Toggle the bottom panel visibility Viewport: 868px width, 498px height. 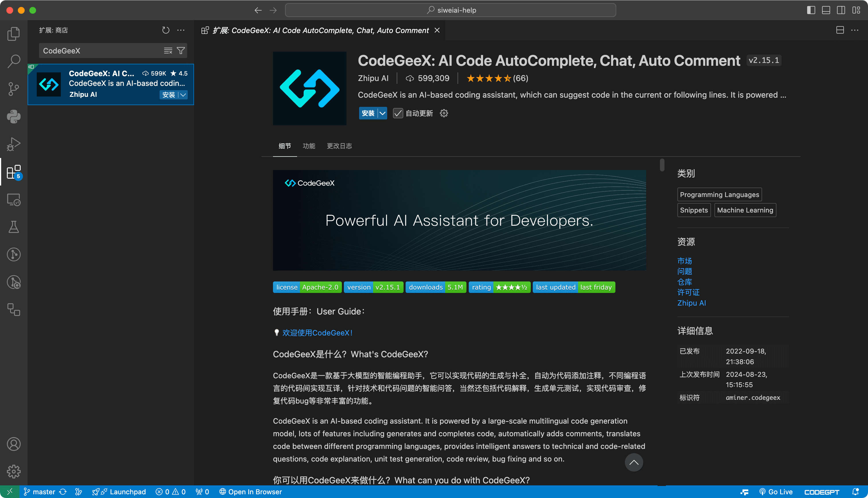(x=826, y=10)
